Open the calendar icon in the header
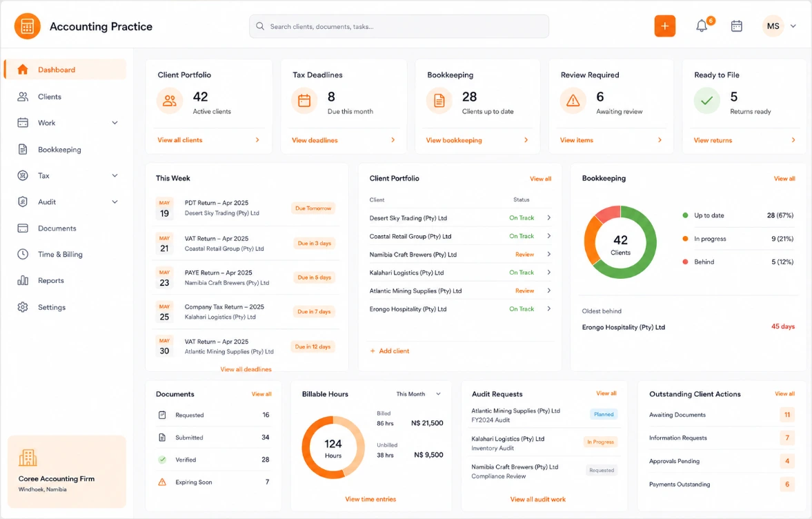The height and width of the screenshot is (519, 812). click(736, 26)
